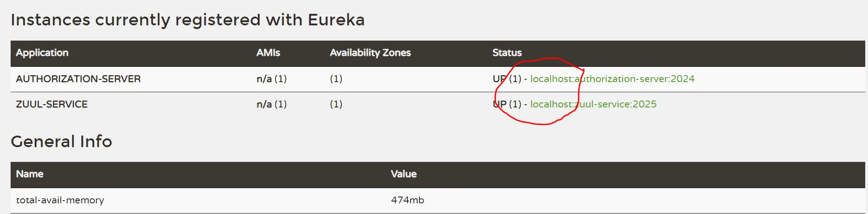Screen dimensions: 868x214
Task: Click the Status column header
Action: (507, 53)
